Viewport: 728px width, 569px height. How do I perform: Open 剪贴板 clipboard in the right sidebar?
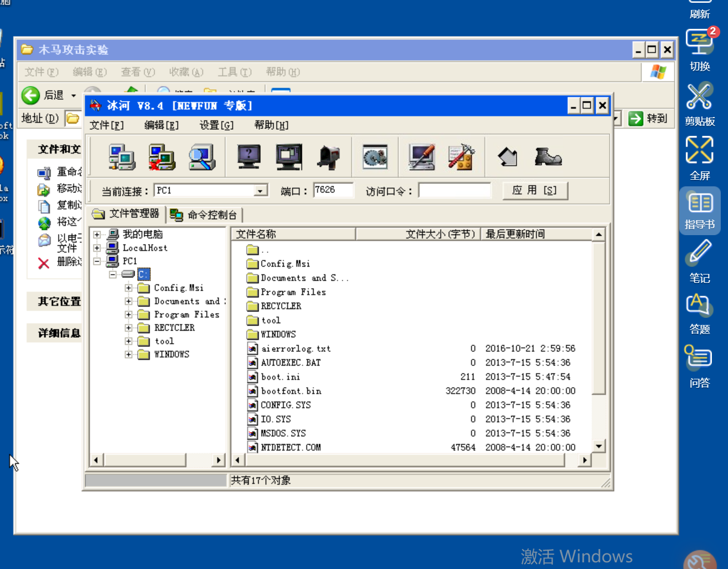tap(700, 105)
